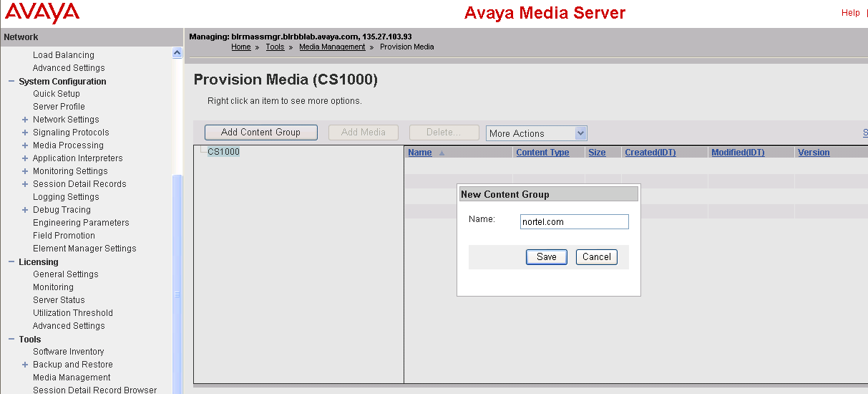Click the disabled Delete... button

click(444, 133)
